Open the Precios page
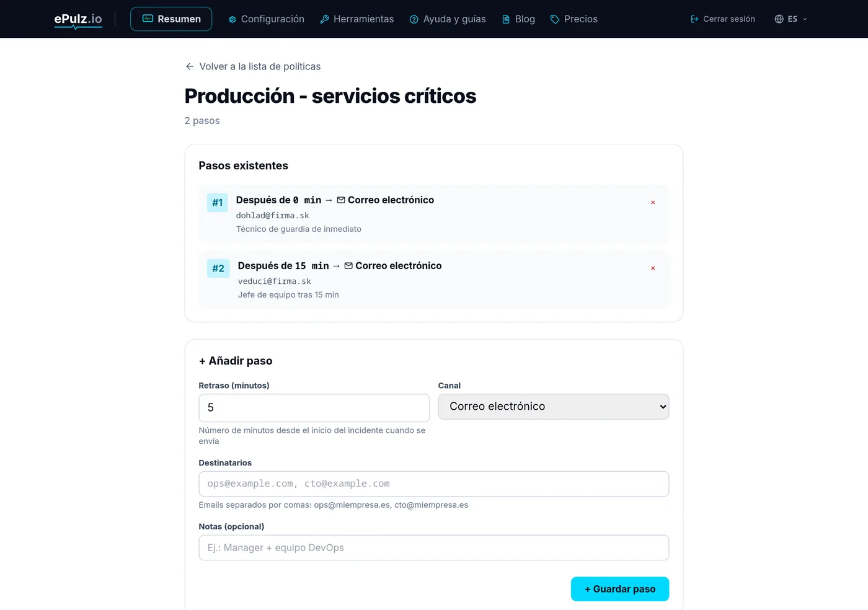The width and height of the screenshot is (868, 610). [573, 19]
